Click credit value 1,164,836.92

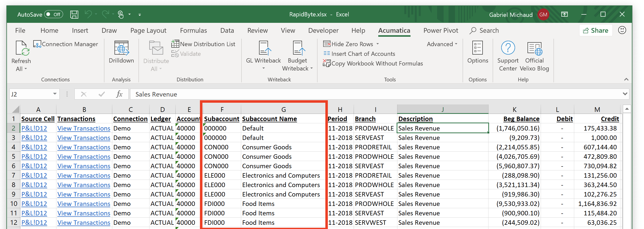point(597,204)
